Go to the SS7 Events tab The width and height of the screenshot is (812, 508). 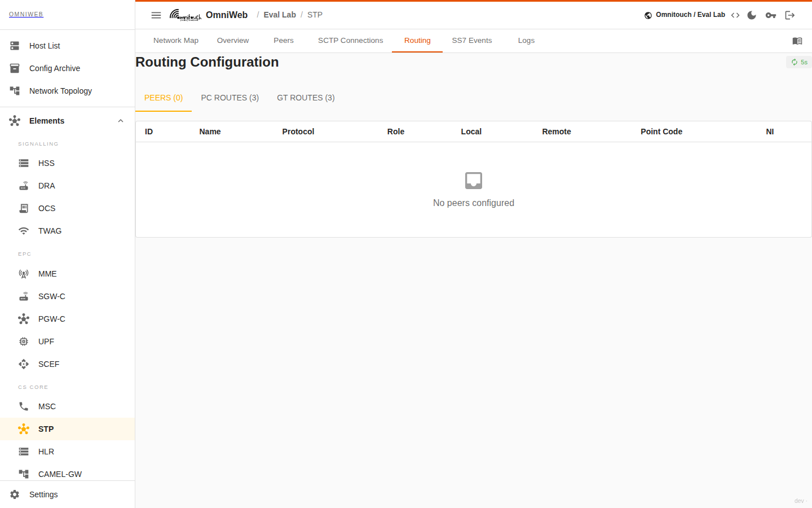(x=472, y=41)
